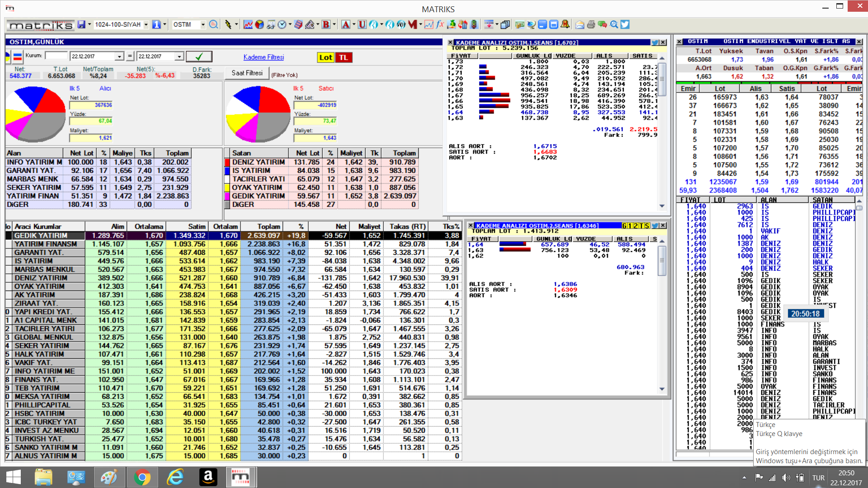Click the traffic light toolbar icon

474,24
